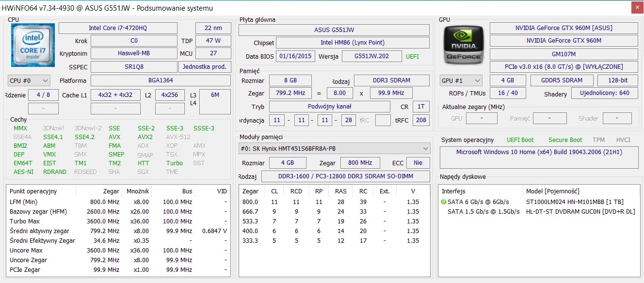Select the Turbo Max operating point row
Screen dimensions: 644x283
[x=116, y=221]
